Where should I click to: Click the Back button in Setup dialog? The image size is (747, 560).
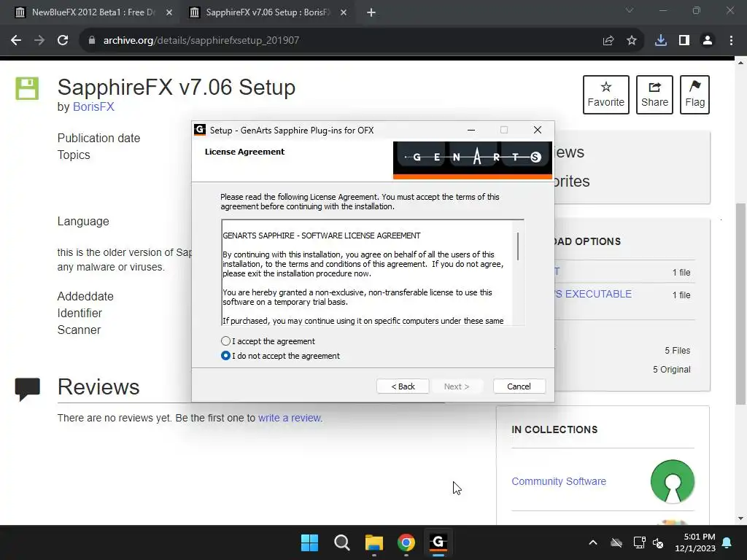click(403, 386)
